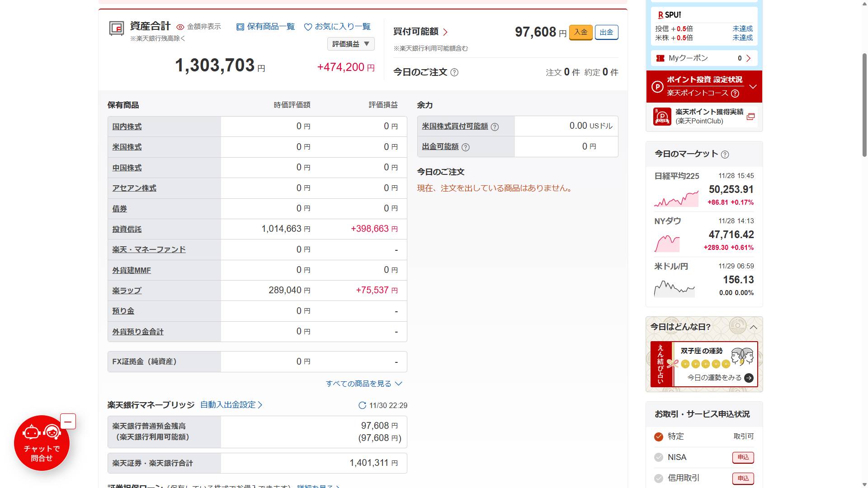Refresh the マネーブリッジ balance with circular arrow icon
This screenshot has height=488, width=868.
tap(362, 405)
